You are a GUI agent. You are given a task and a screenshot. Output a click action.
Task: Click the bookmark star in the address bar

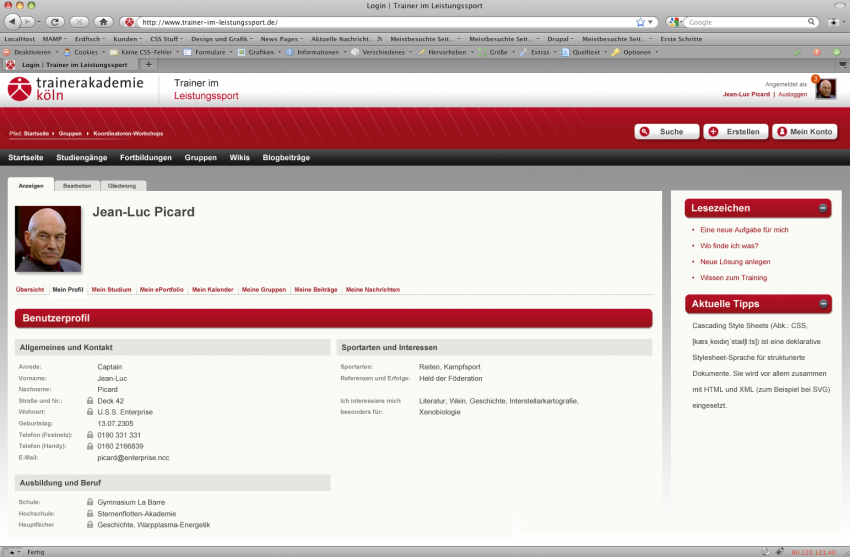pos(640,21)
